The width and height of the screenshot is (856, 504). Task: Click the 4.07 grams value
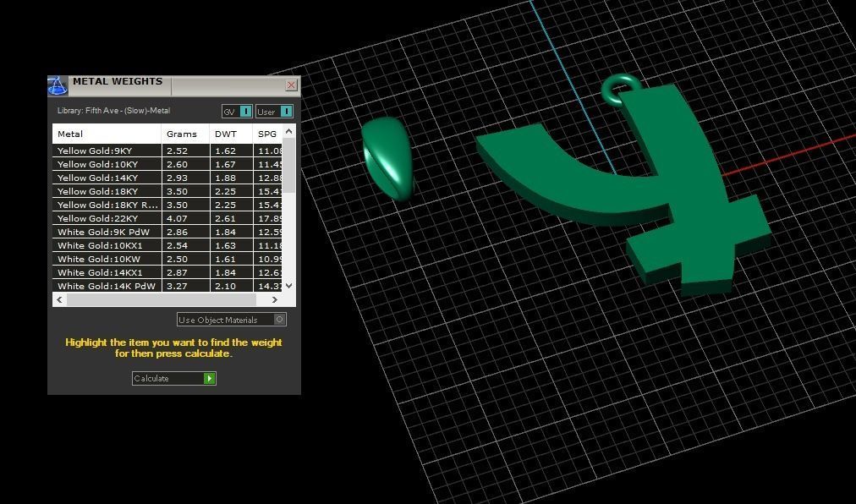click(x=177, y=218)
